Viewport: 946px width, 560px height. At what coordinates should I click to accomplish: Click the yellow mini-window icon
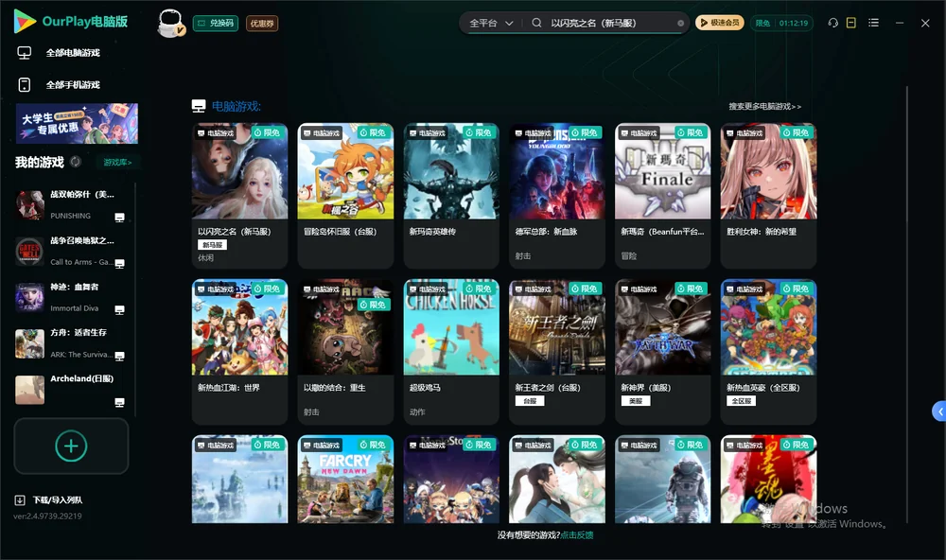coord(851,23)
